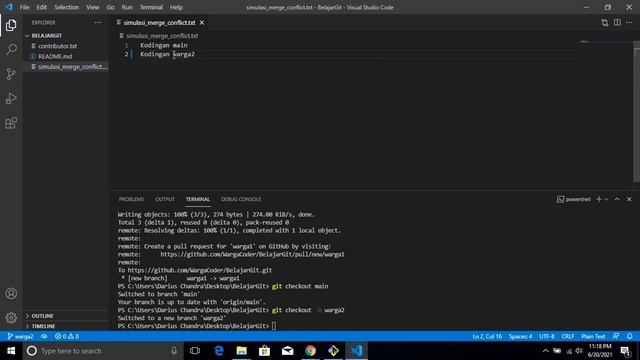The image size is (640, 360).
Task: Open File Explorer from taskbar
Action: pos(242,351)
